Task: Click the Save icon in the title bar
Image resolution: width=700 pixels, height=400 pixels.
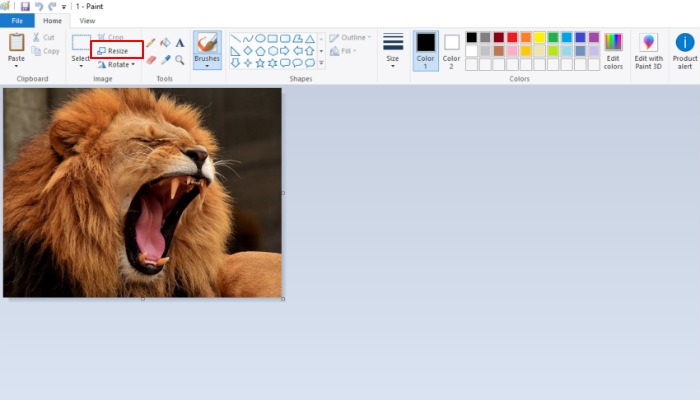Action: [x=25, y=6]
